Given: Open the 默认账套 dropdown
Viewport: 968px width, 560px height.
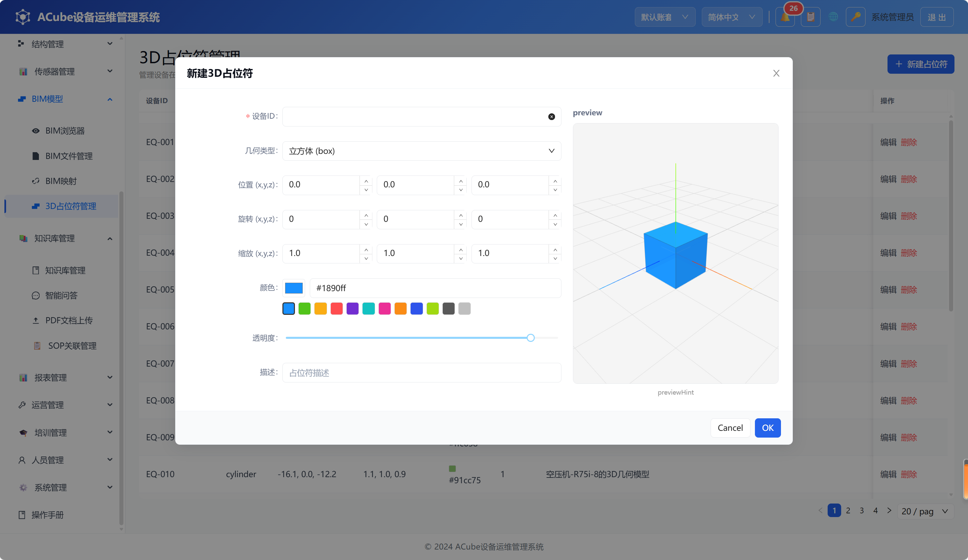Looking at the screenshot, I should [665, 17].
